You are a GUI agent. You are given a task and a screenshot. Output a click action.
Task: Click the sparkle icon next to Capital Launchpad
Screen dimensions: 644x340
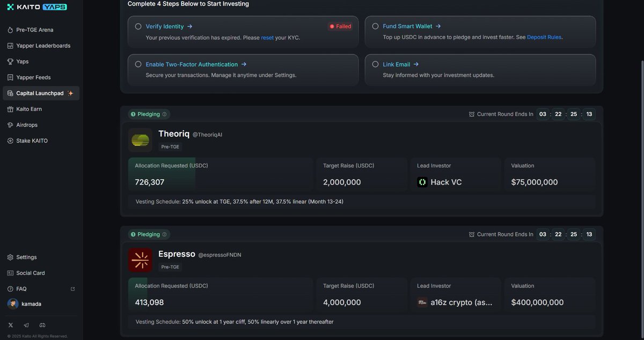70,93
